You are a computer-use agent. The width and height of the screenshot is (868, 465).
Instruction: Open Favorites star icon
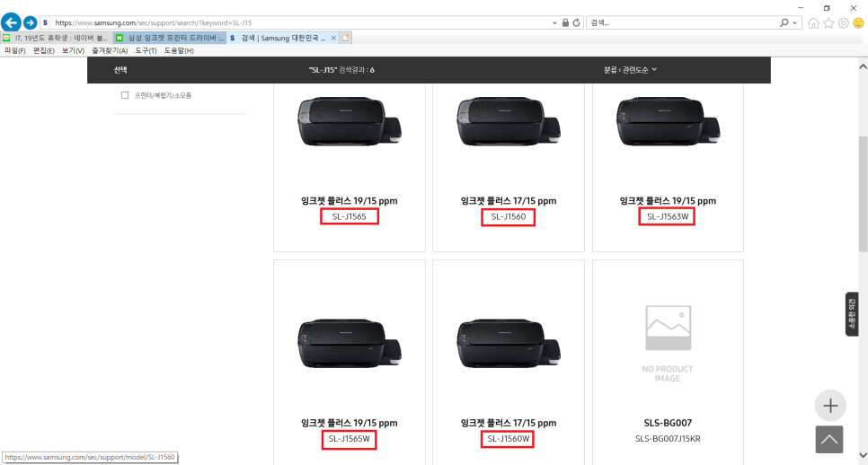click(x=828, y=22)
